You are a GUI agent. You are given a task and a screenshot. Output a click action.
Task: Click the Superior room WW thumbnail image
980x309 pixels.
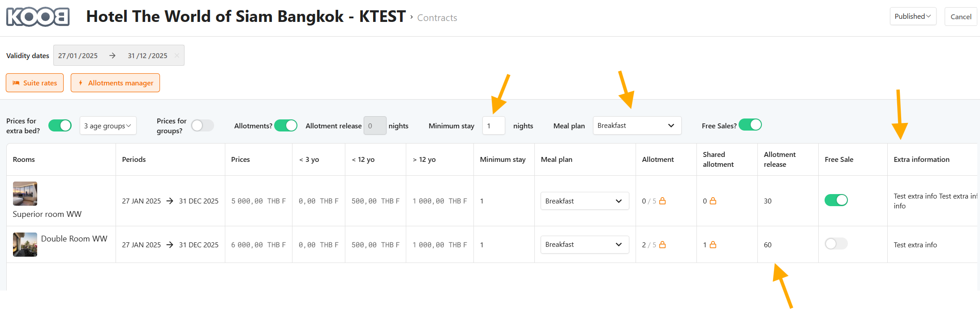pyautogui.click(x=25, y=194)
